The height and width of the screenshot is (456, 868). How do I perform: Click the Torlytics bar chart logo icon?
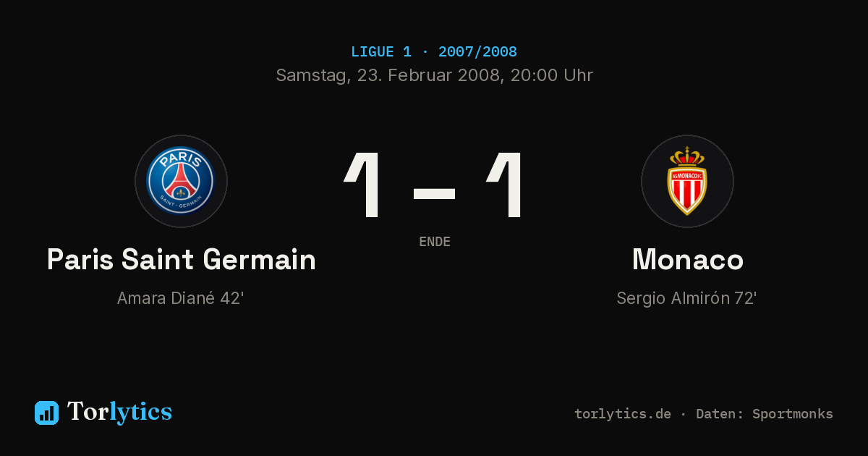click(x=46, y=413)
